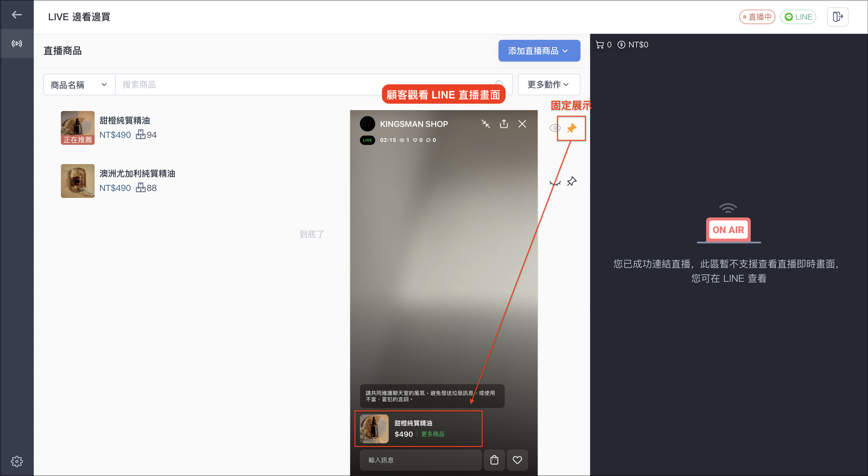868x476 pixels.
Task: Close the LINE live preview with X
Action: (522, 124)
